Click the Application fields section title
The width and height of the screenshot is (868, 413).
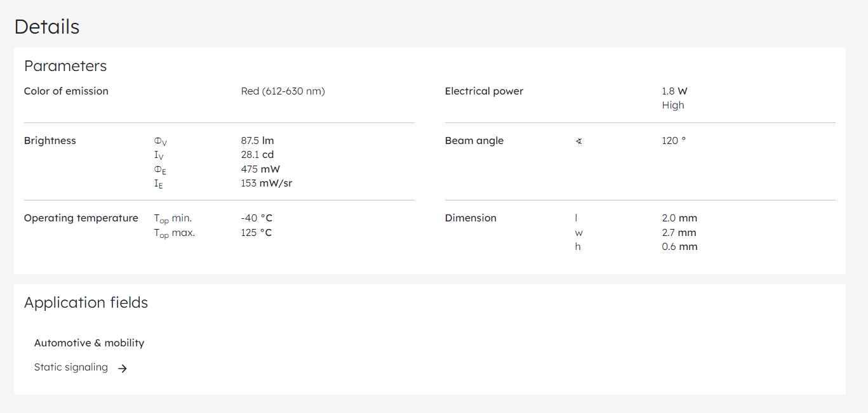point(86,303)
